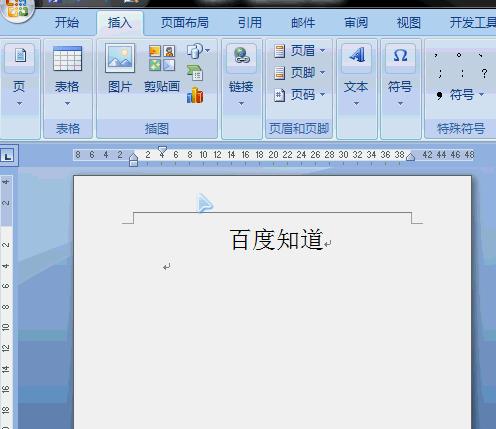This screenshot has width=496, height=429.
Task: Click the Shapes icon in 插图 group
Action: pyautogui.click(x=195, y=51)
